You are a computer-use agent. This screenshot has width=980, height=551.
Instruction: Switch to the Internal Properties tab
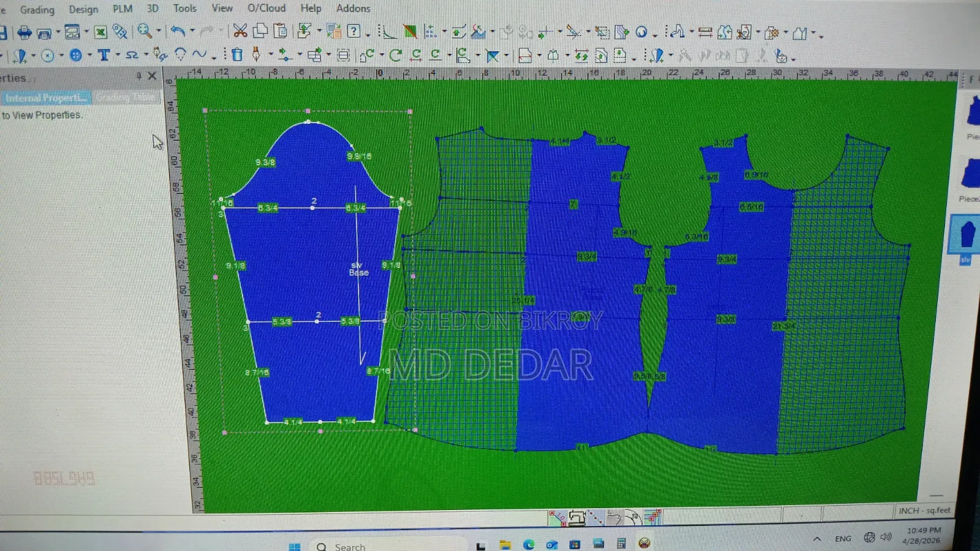click(46, 98)
